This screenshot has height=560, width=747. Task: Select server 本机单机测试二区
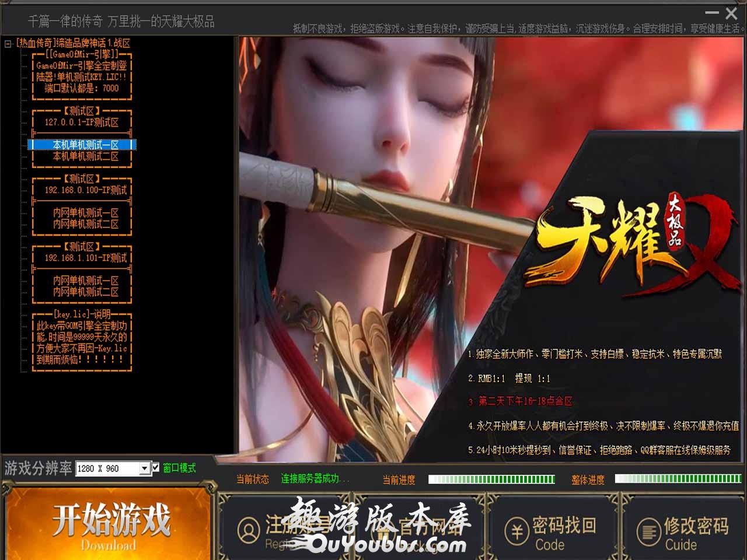[x=85, y=156]
